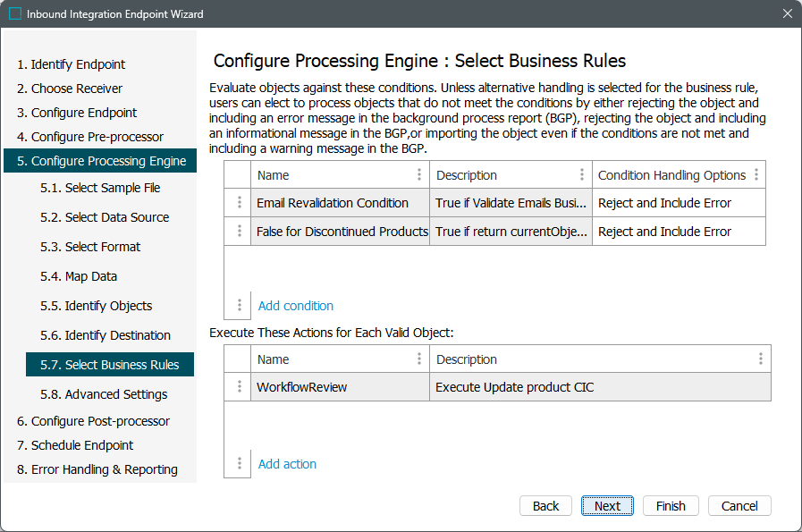Click the Add action link

(287, 464)
